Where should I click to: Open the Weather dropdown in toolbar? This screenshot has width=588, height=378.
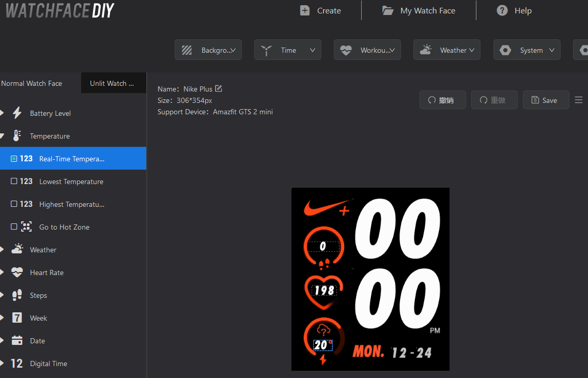coord(446,50)
